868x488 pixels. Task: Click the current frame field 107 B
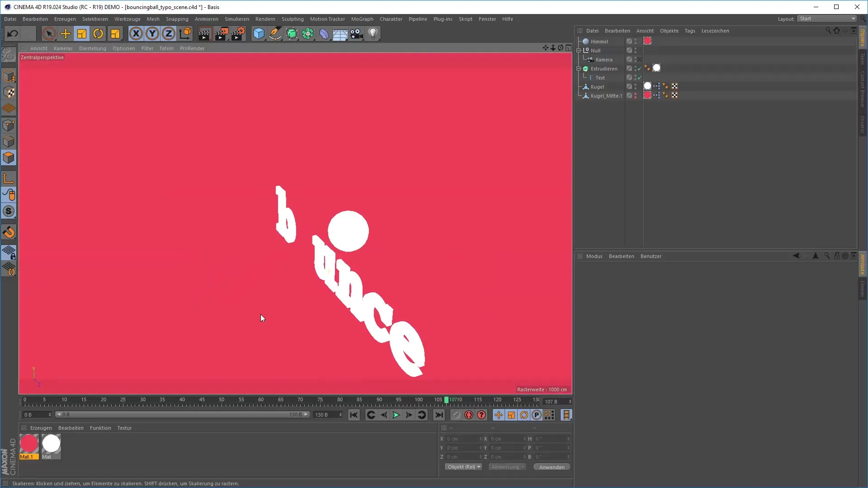click(557, 402)
